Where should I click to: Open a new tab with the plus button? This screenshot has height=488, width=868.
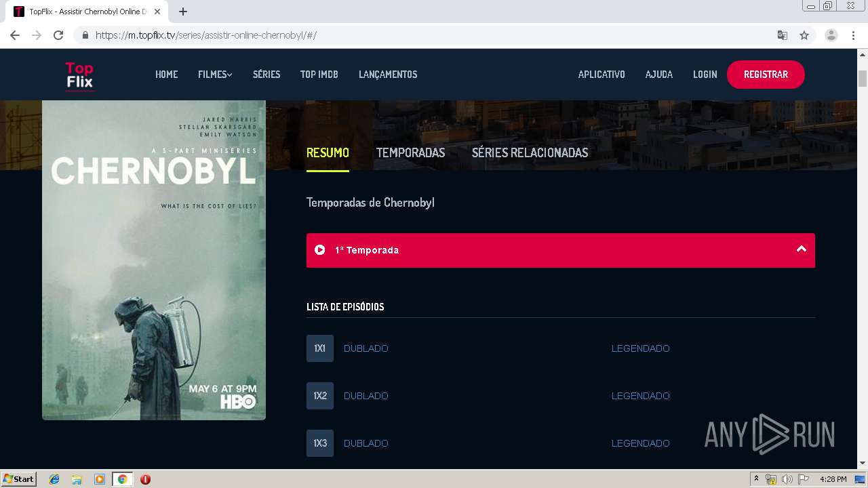[183, 12]
